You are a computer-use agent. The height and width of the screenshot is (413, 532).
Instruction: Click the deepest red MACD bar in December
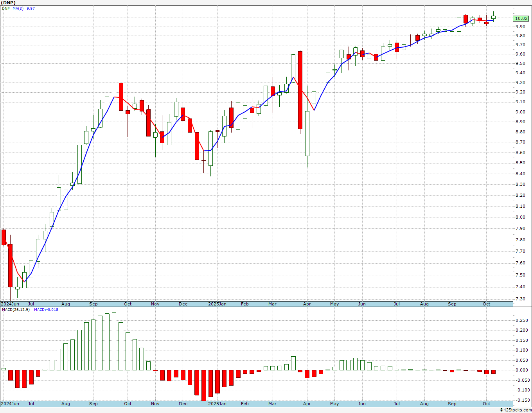(x=203, y=385)
